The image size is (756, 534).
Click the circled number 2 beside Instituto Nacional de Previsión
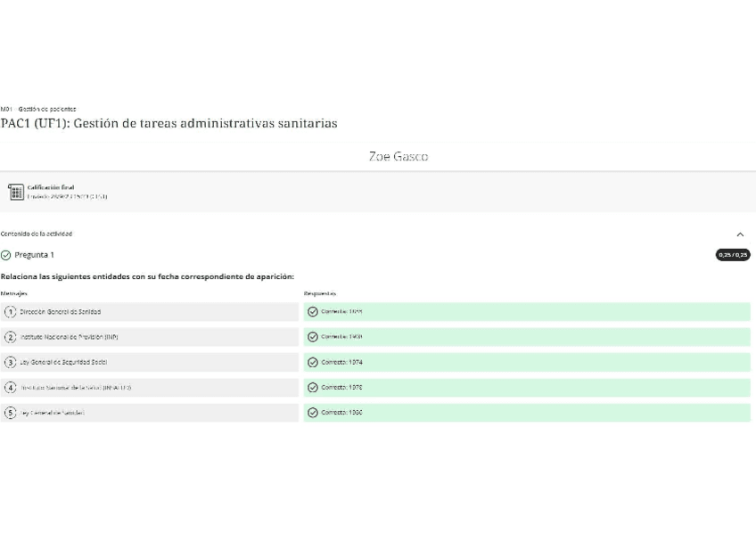click(x=11, y=337)
